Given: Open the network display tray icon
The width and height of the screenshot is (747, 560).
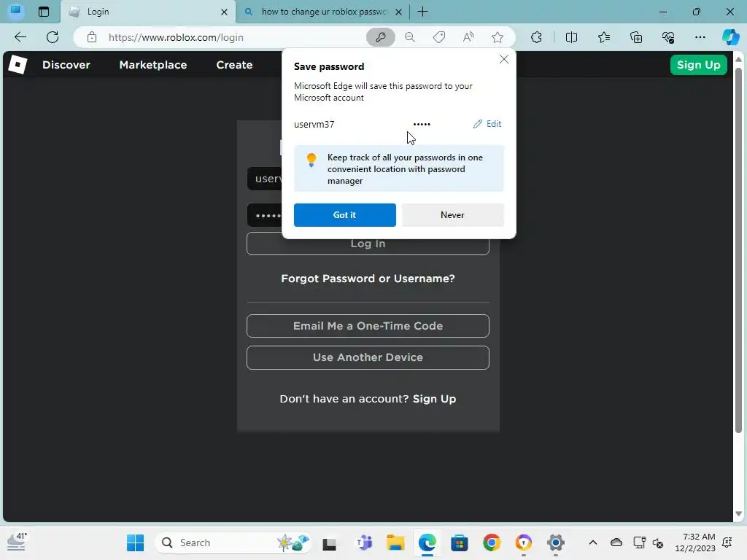Looking at the screenshot, I should (x=639, y=542).
